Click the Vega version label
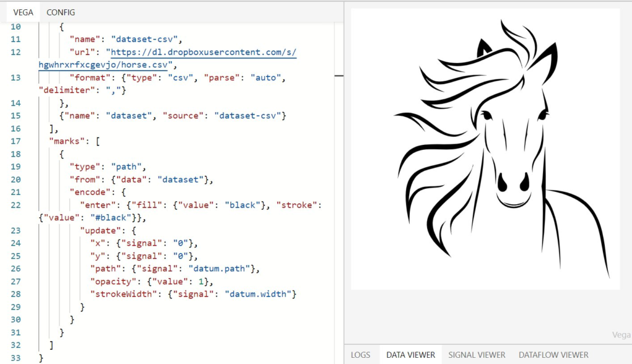The image size is (632, 364). click(621, 335)
